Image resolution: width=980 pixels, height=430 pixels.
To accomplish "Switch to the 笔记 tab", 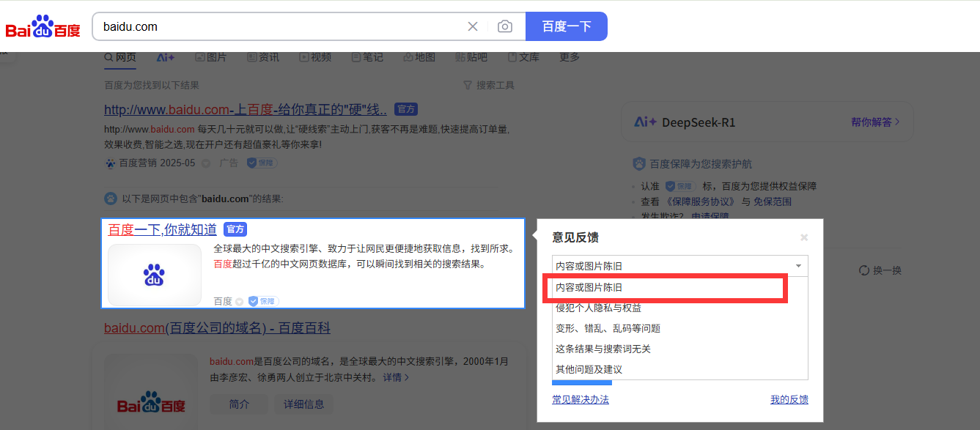I will [x=367, y=57].
